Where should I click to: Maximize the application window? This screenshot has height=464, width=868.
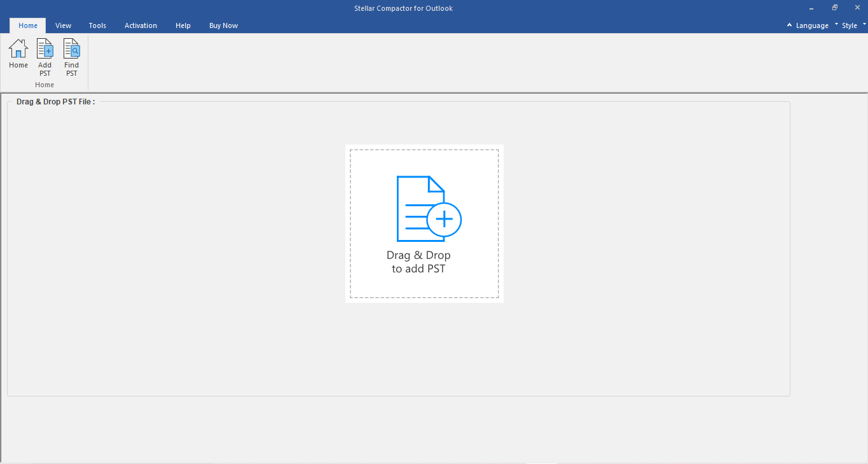tap(834, 8)
